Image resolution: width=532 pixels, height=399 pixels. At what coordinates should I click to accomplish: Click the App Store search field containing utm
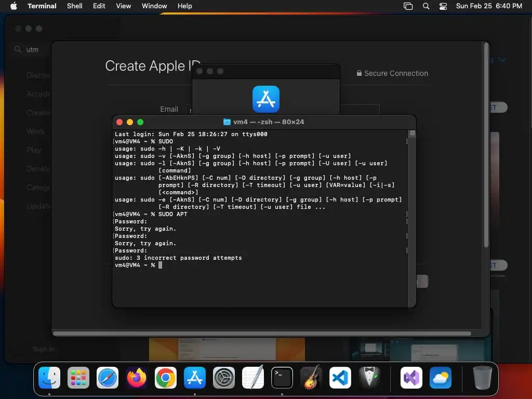point(31,49)
